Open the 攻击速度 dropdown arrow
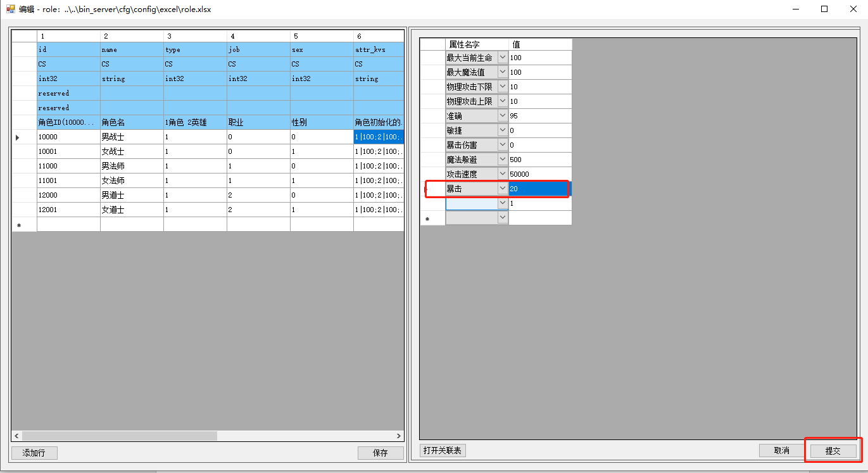868x473 pixels. point(503,174)
